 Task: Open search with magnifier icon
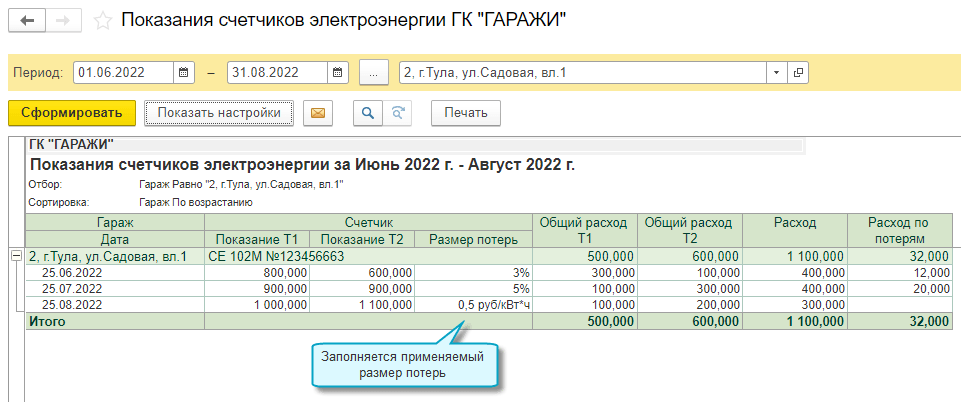click(368, 113)
